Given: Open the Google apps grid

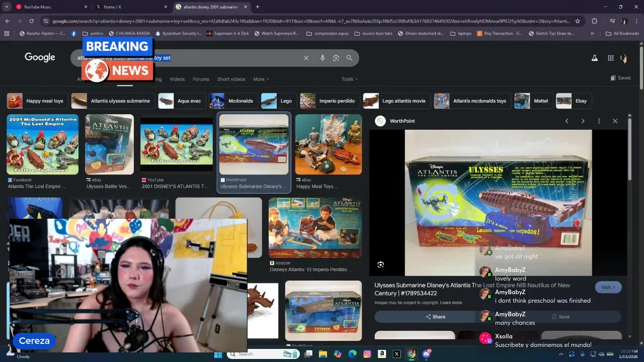Looking at the screenshot, I should point(610,58).
